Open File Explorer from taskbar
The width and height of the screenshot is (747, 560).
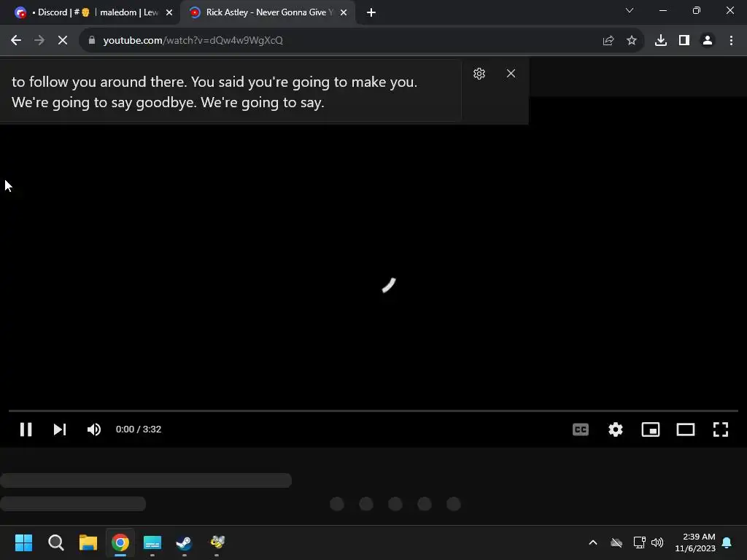[x=88, y=542]
